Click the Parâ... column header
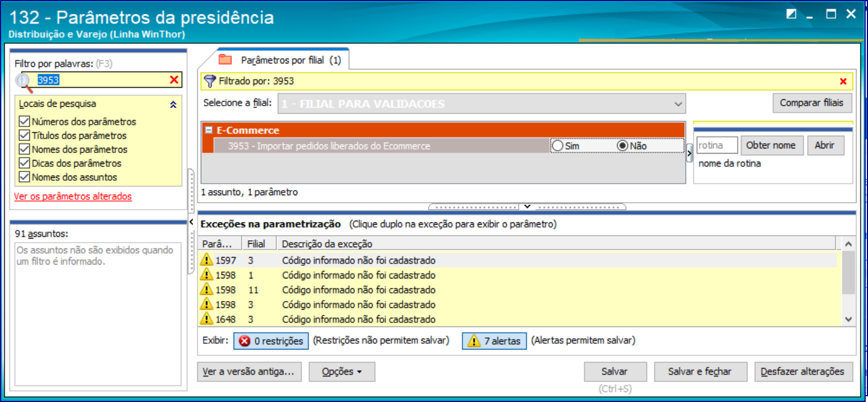This screenshot has width=868, height=402. coord(220,244)
